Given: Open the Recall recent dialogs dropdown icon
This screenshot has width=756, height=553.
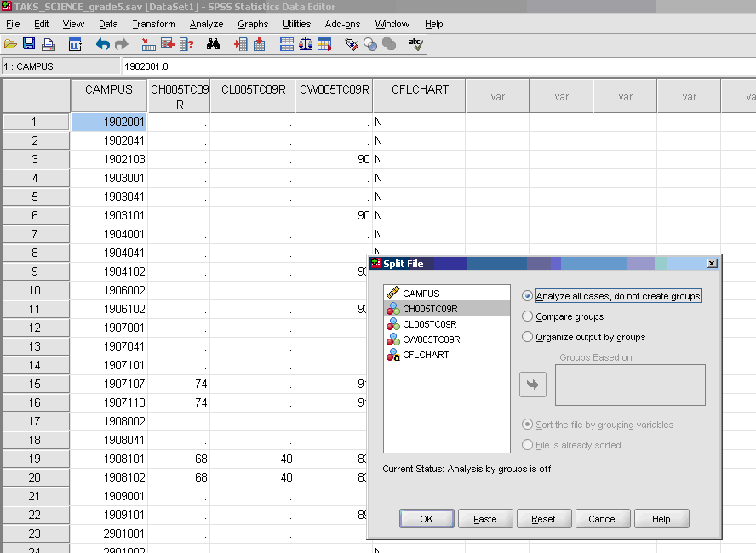Looking at the screenshot, I should [75, 44].
